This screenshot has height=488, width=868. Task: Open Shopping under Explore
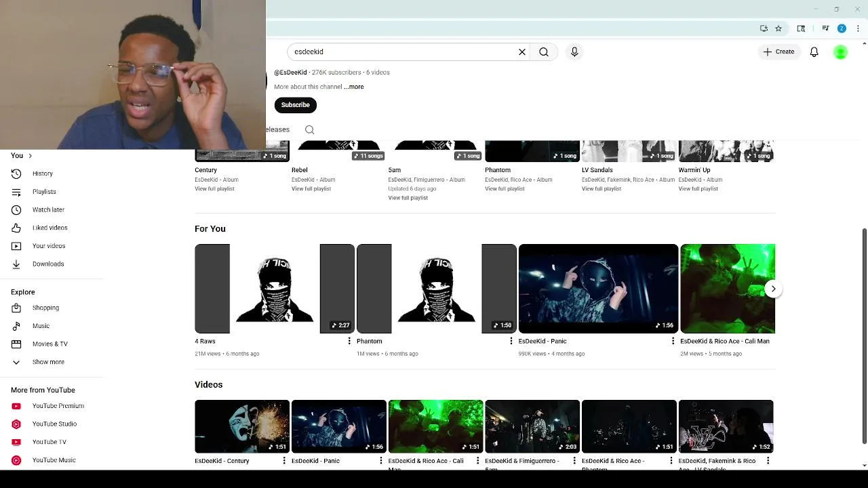coord(52,308)
